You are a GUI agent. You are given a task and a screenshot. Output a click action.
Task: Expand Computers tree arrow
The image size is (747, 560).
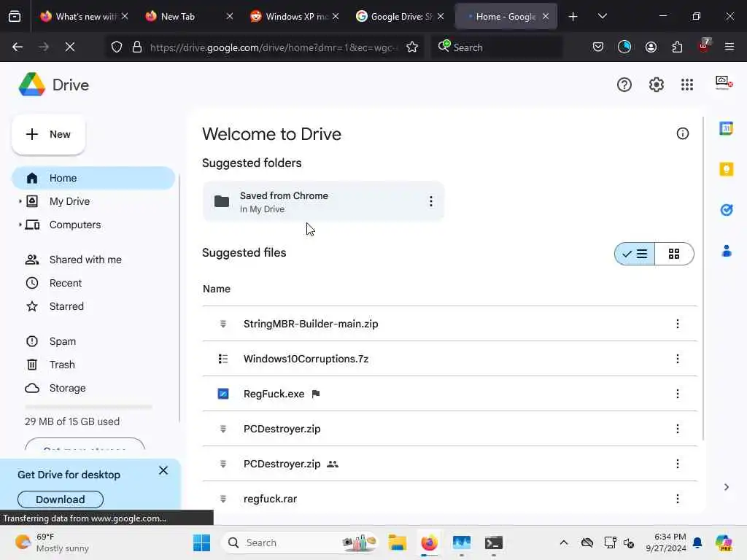click(20, 225)
